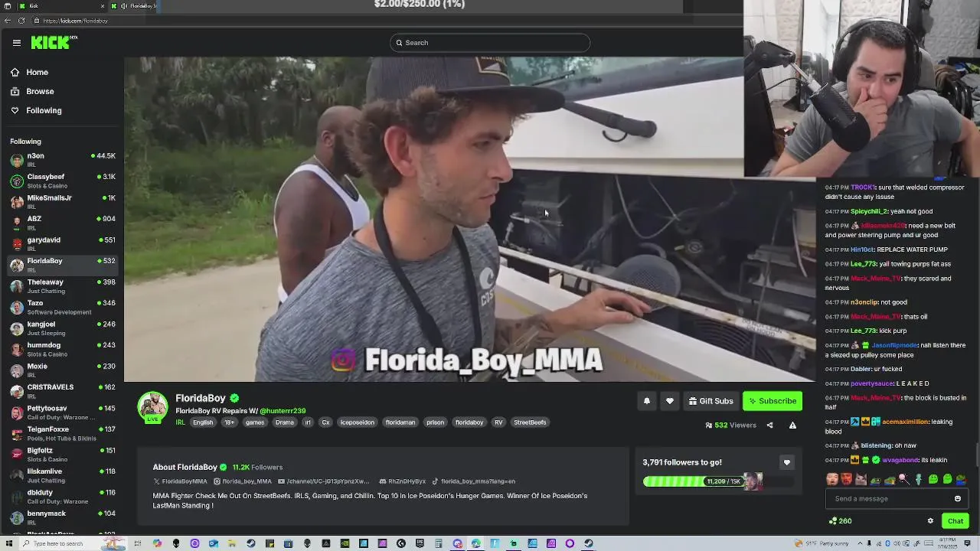The width and height of the screenshot is (980, 551).
Task: Open the FloridaBoyMMA X link
Action: click(x=180, y=481)
